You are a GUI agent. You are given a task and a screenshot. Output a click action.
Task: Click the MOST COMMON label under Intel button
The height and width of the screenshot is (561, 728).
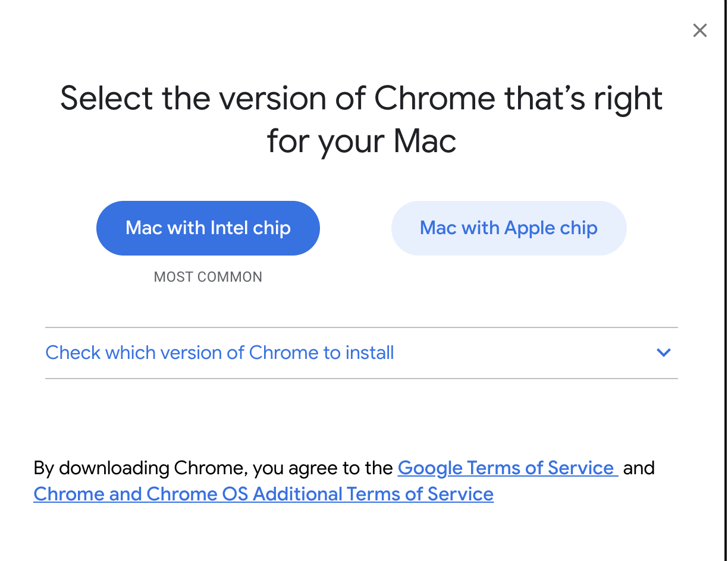208,277
